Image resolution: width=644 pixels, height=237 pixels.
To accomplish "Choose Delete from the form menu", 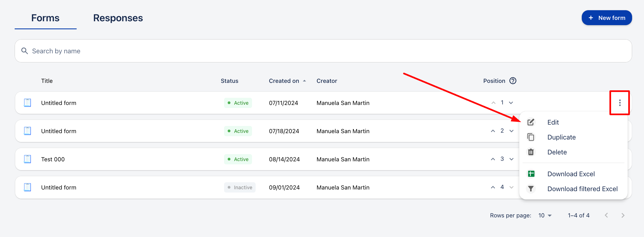I will click(557, 152).
